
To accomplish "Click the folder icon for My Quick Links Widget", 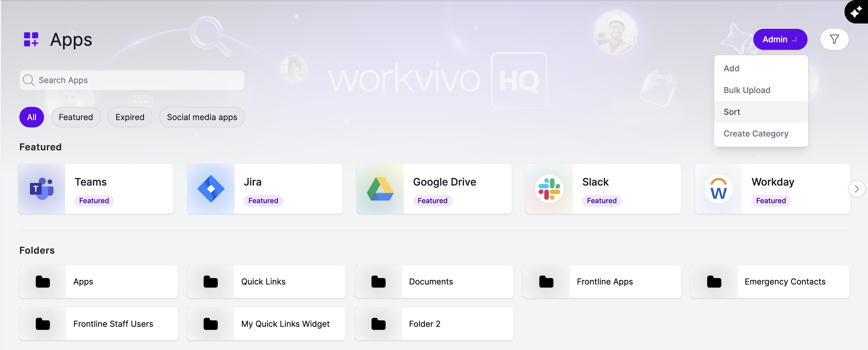I will coord(211,324).
